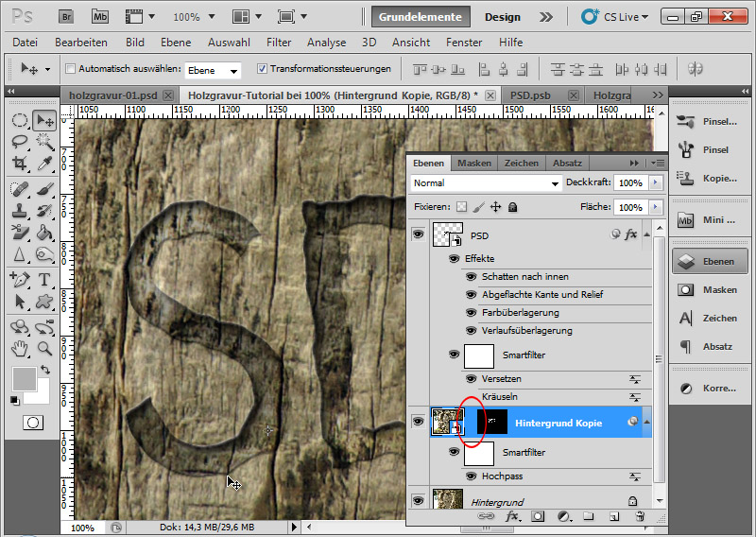Hide Abgeflachte Kante und Relief effect

471,294
